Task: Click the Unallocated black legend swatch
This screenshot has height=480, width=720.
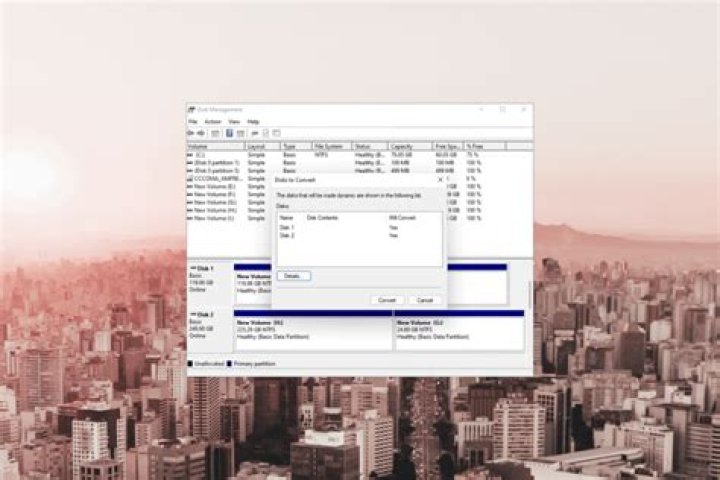Action: click(190, 364)
